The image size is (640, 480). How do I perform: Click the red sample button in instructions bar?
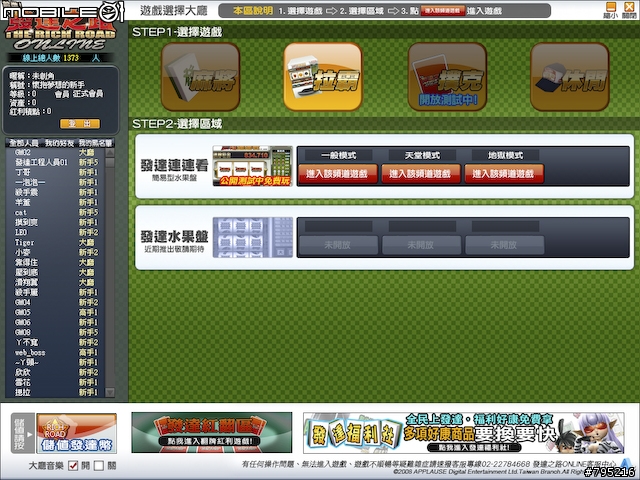click(x=443, y=11)
